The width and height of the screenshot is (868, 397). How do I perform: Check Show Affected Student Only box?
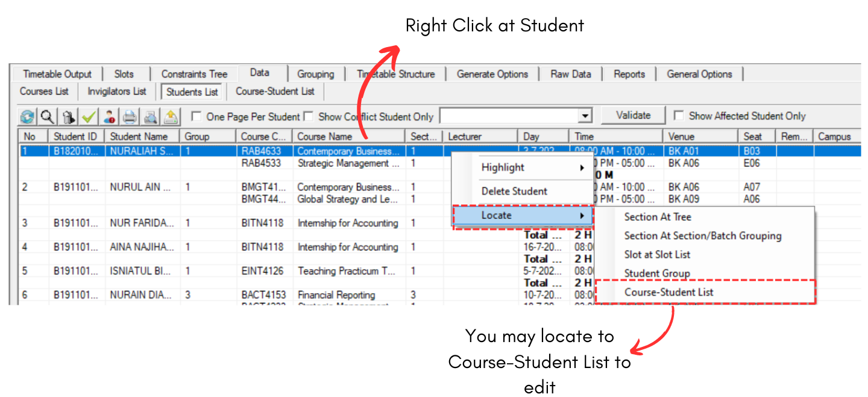pyautogui.click(x=679, y=115)
